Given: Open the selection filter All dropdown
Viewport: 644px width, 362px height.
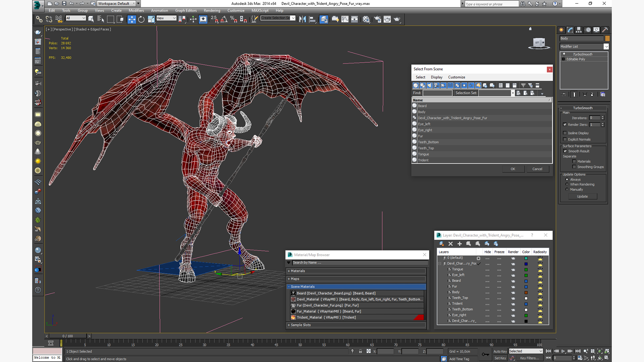Looking at the screenshot, I should click(76, 18).
